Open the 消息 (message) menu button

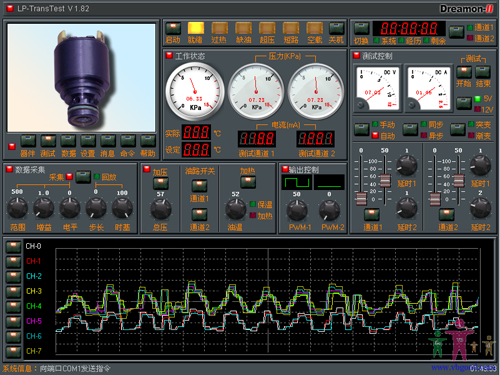pos(108,141)
